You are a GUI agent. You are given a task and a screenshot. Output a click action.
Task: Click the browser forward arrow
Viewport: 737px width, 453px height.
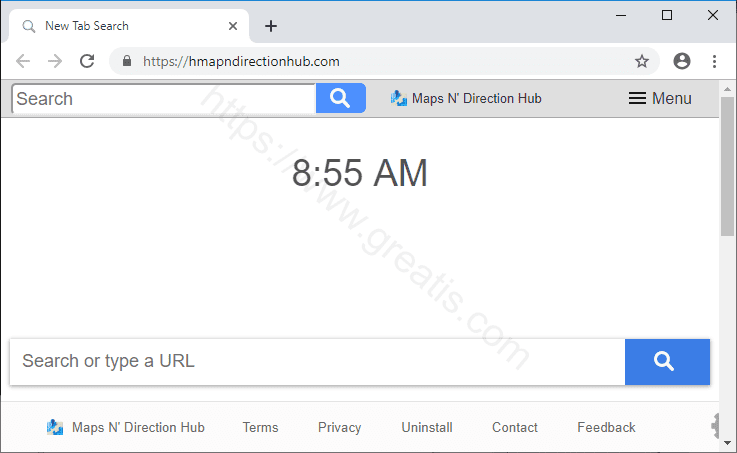55,61
